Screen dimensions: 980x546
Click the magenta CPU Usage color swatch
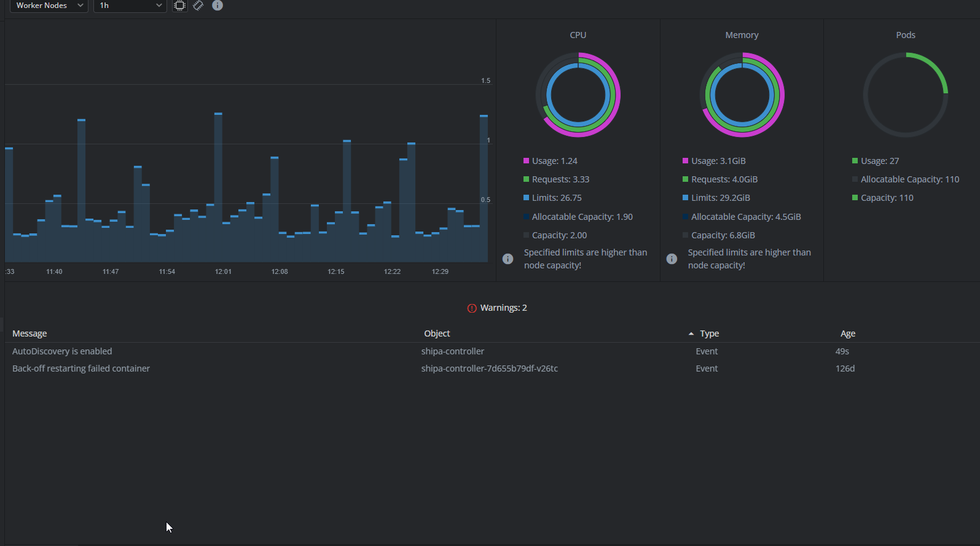(526, 161)
